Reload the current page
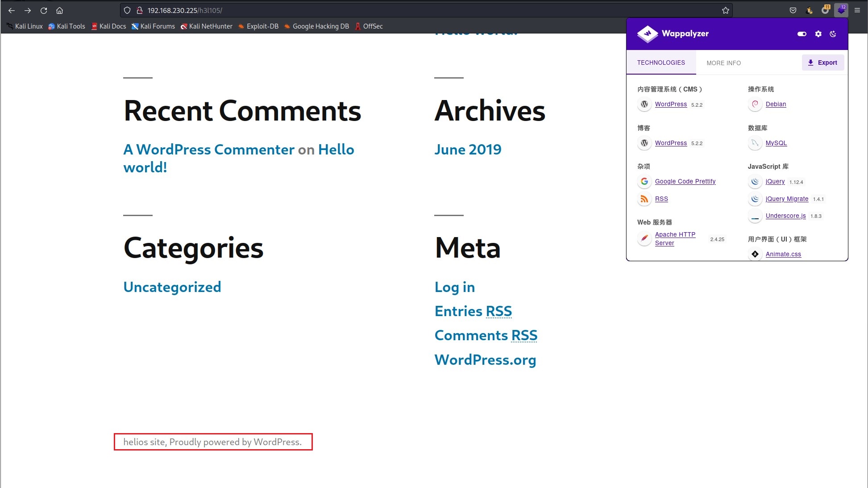868x488 pixels. [x=44, y=10]
